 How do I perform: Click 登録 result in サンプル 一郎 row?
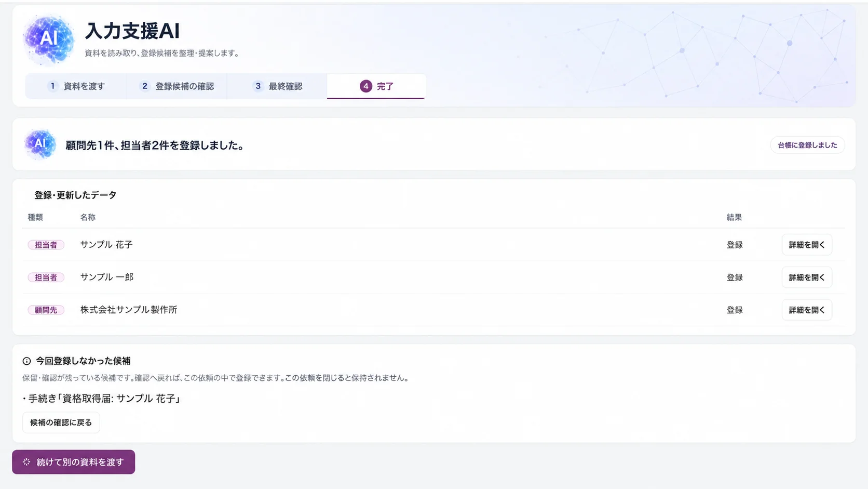(735, 277)
